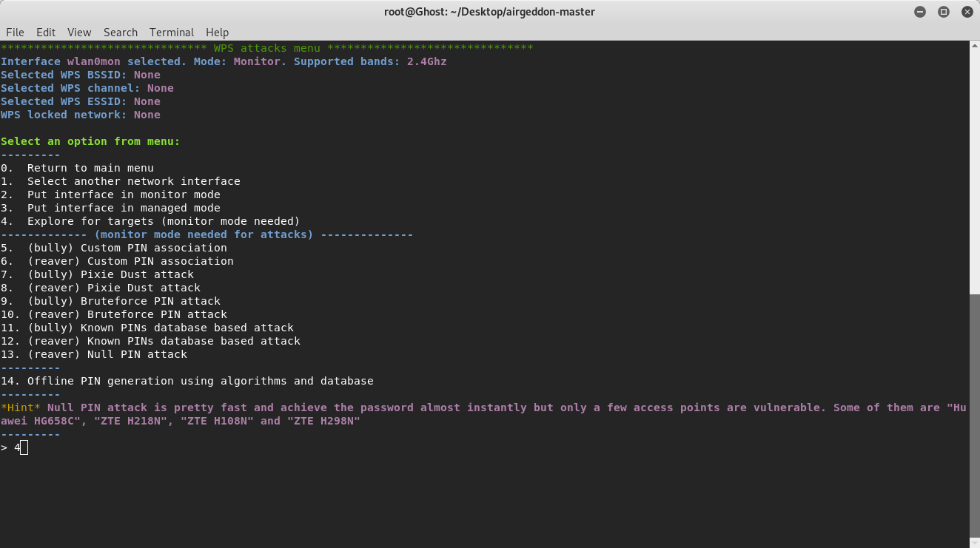980x548 pixels.
Task: Click option 0 'Return to main menu'
Action: click(x=77, y=168)
